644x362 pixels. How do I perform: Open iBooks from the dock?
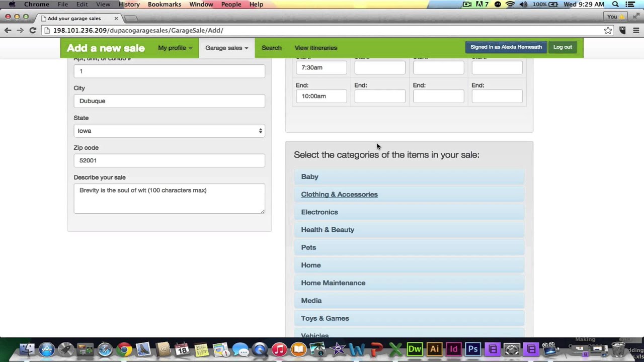tap(298, 349)
